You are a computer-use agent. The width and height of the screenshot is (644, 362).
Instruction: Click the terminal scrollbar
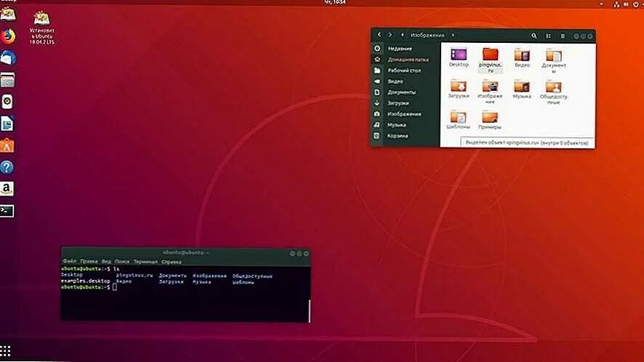[x=309, y=310]
